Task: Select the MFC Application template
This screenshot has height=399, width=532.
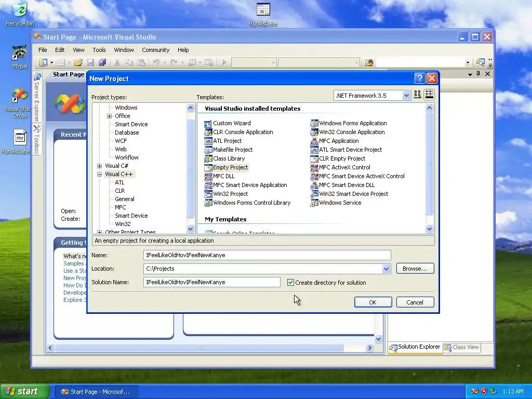Action: 335,141
